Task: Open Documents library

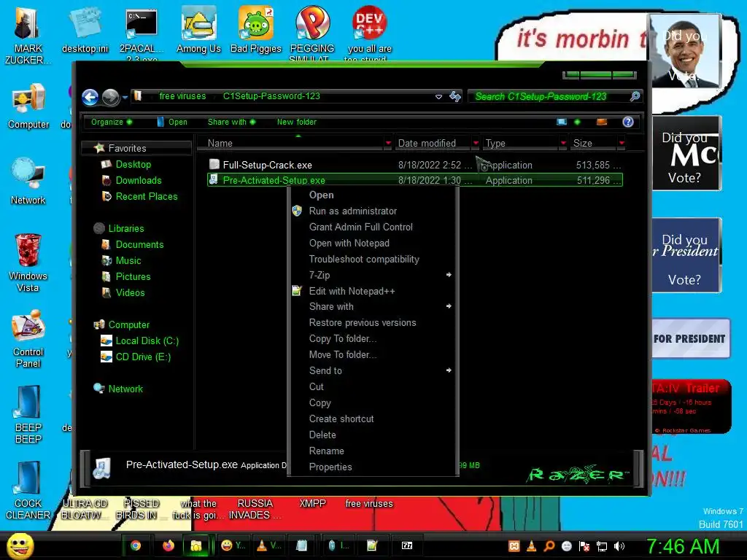Action: pyautogui.click(x=139, y=245)
